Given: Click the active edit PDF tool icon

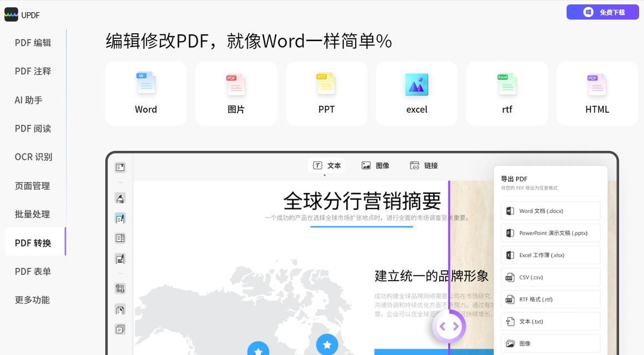Looking at the screenshot, I should click(120, 219).
